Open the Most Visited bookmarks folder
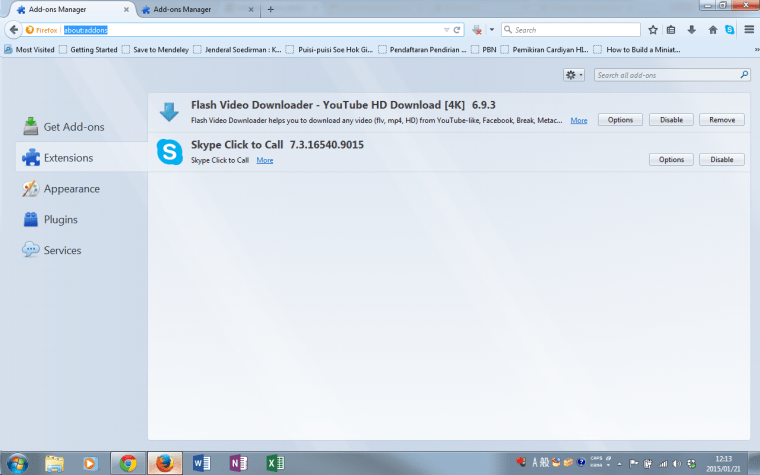The width and height of the screenshot is (760, 475). (x=30, y=49)
